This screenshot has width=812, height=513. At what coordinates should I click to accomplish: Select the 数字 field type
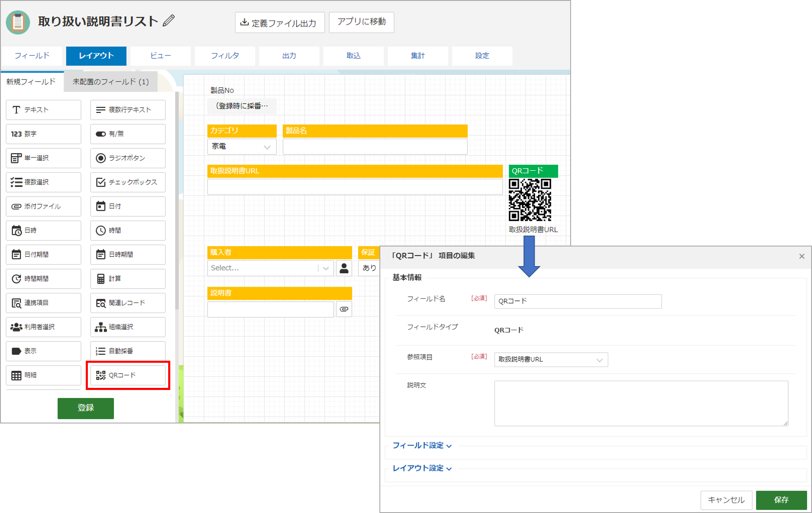coord(44,134)
